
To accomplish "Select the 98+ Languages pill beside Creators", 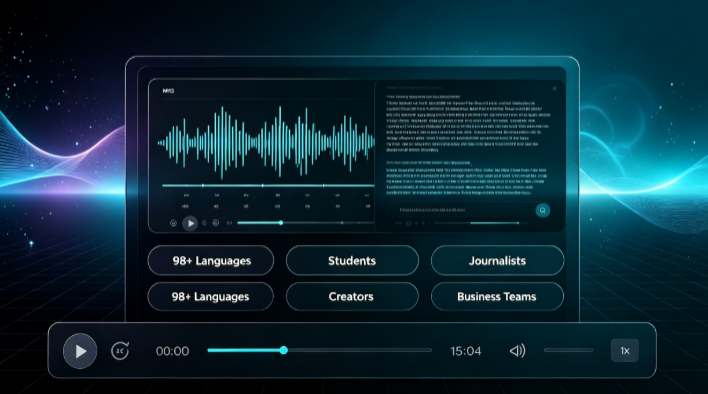I will [210, 297].
